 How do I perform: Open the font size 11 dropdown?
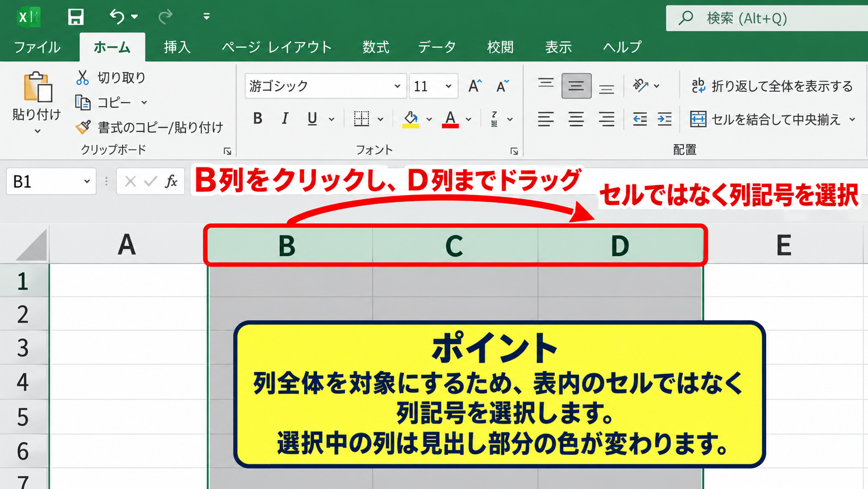pyautogui.click(x=449, y=86)
